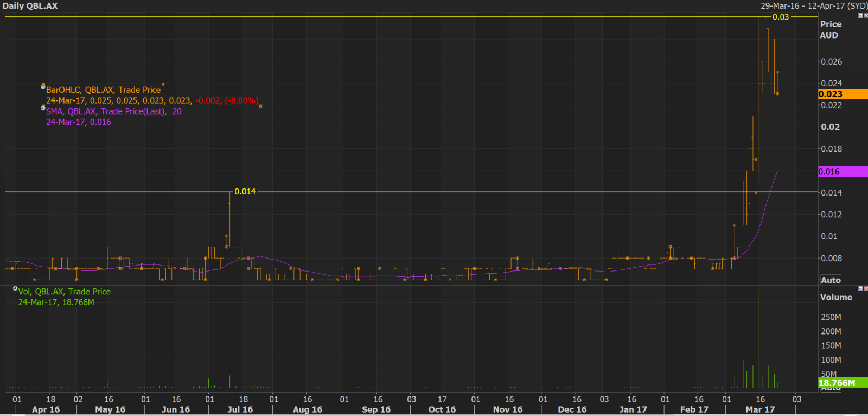Select the SMA, QBL.AX, Trade Price(Last) legend

click(x=113, y=111)
